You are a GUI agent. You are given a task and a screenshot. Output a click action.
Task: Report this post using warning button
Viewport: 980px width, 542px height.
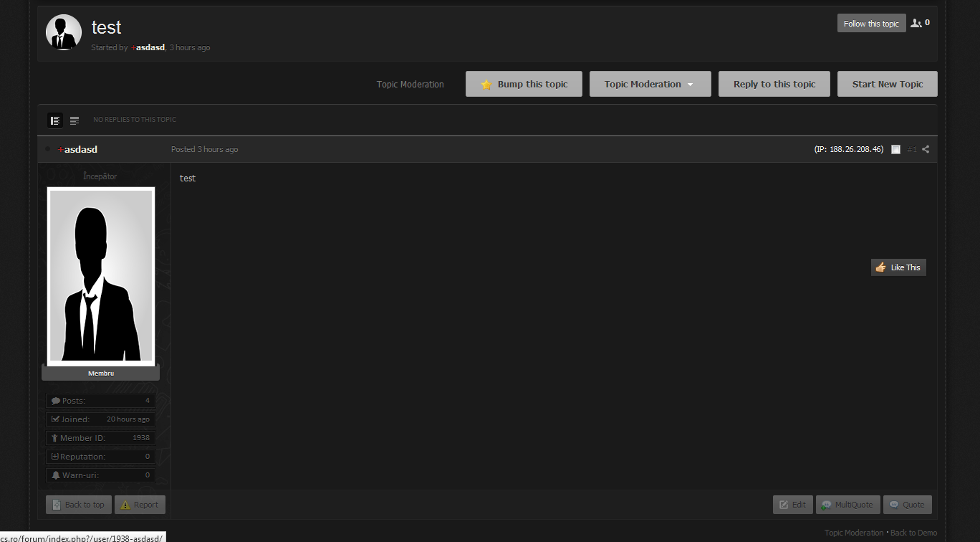[x=140, y=505]
